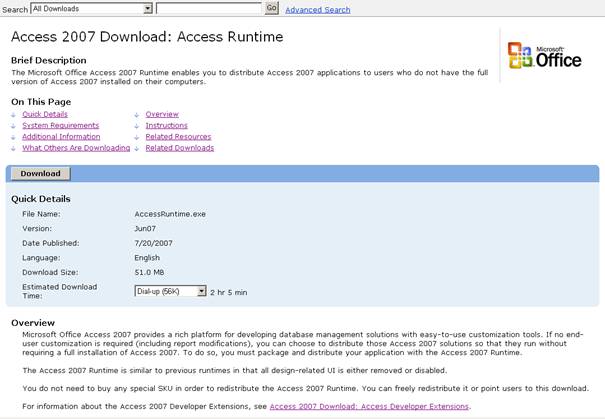Click the down arrow beside Overview
Image resolution: width=605 pixels, height=419 pixels.
(137, 115)
